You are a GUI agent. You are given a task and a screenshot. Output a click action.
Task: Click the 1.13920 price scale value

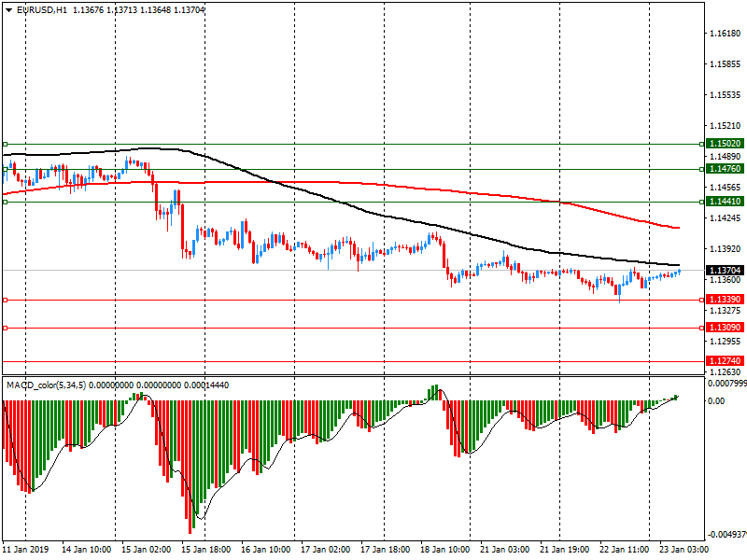(726, 249)
